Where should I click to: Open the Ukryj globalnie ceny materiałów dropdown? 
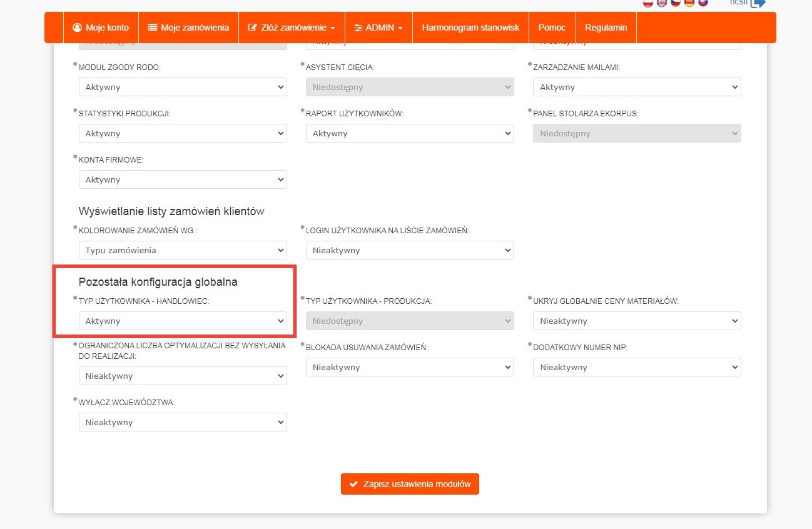coord(637,321)
